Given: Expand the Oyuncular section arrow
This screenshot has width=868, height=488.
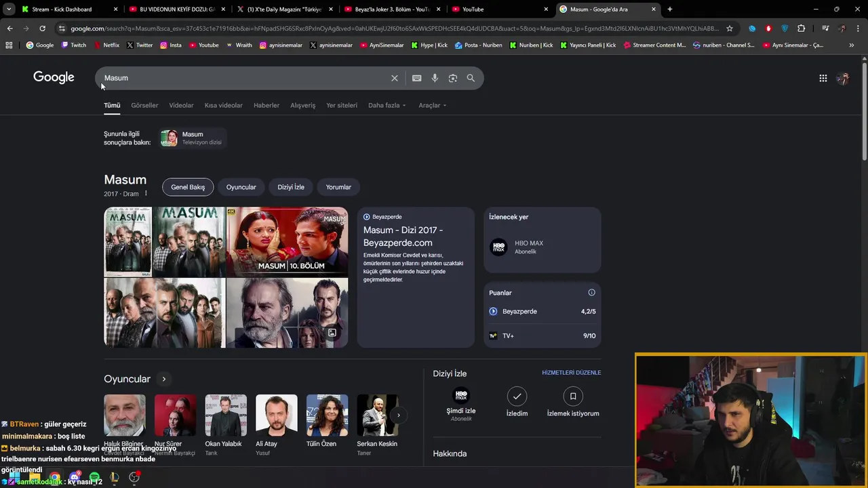Looking at the screenshot, I should tap(163, 379).
